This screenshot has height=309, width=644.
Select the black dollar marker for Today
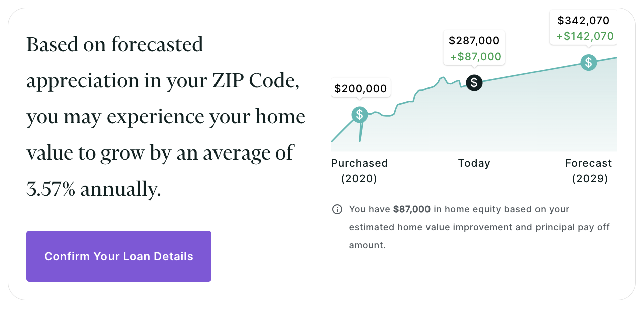pos(474,82)
